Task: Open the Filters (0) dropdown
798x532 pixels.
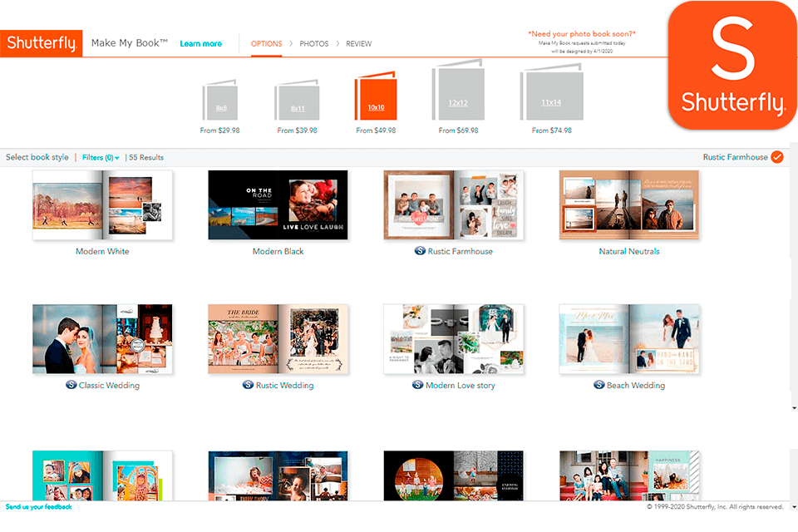Action: point(101,158)
